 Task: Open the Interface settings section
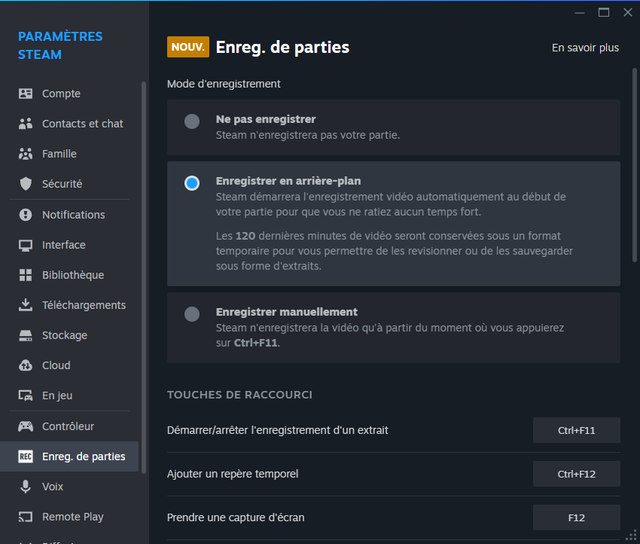[69, 245]
